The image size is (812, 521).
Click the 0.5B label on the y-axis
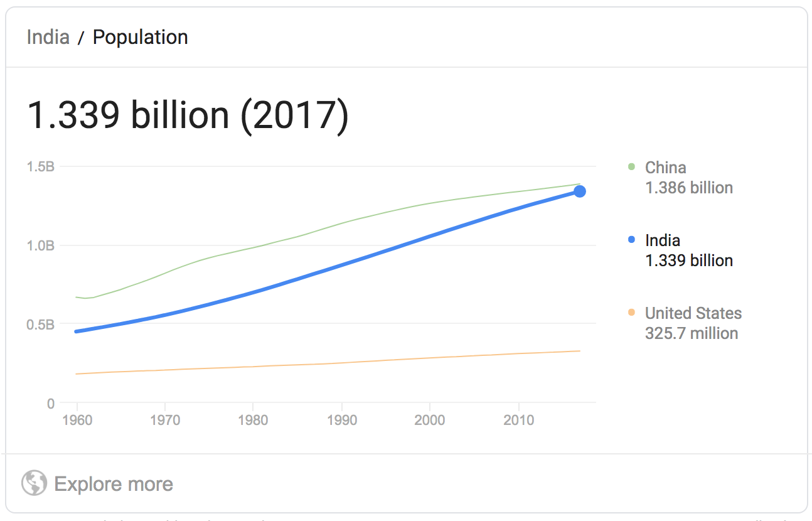[41, 325]
